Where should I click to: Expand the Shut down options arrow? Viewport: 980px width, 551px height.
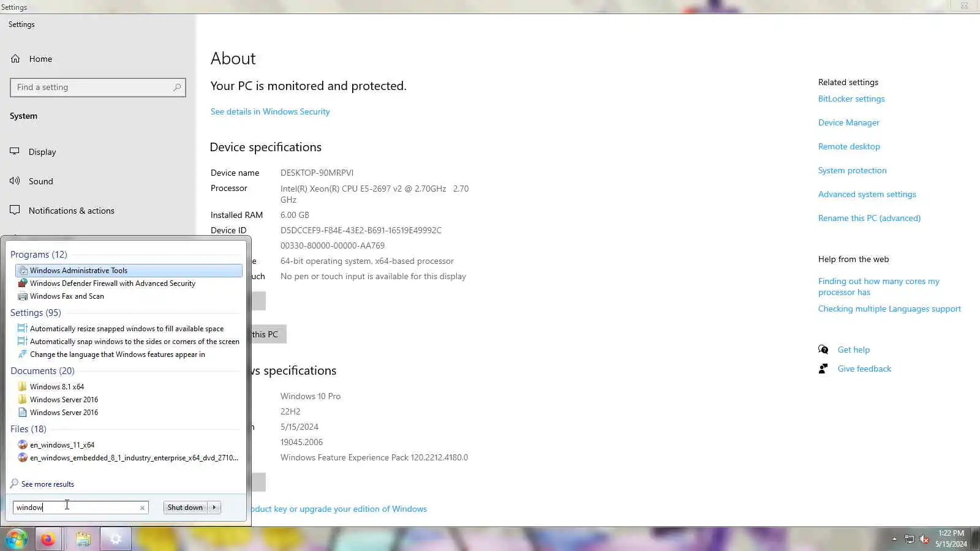[x=214, y=508]
